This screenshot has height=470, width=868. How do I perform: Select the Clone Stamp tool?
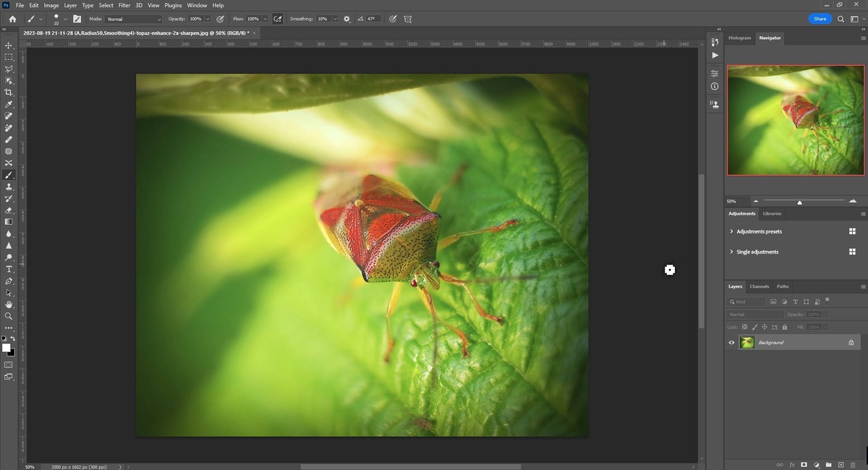(x=9, y=187)
